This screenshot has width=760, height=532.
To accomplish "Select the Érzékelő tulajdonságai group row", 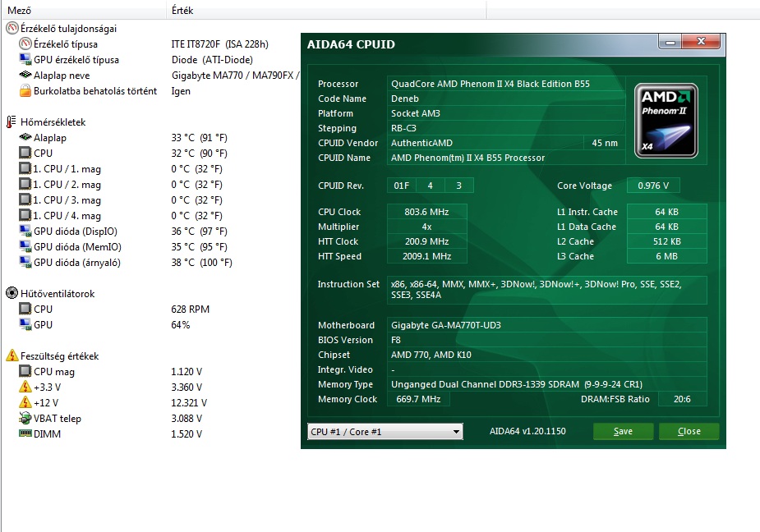I will (x=68, y=29).
